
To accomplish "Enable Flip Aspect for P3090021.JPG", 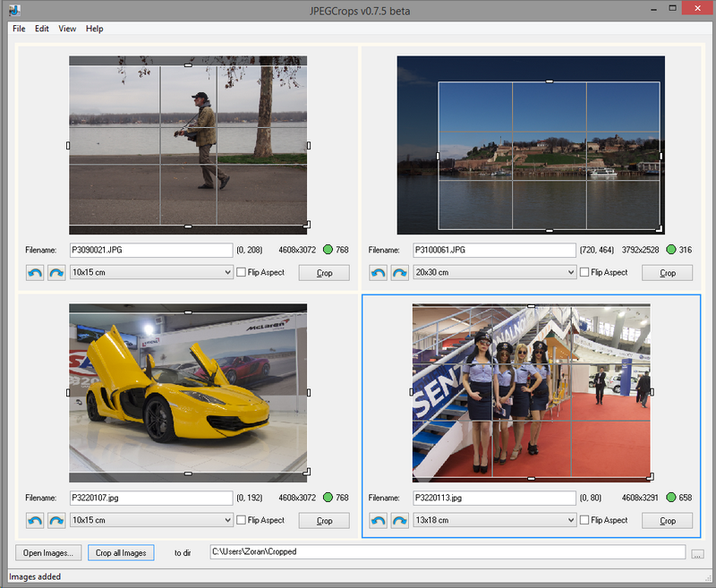I will pyautogui.click(x=241, y=272).
